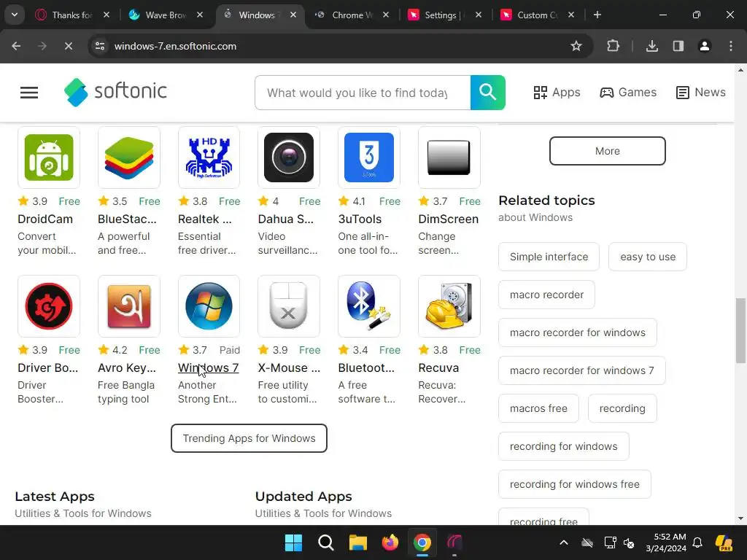747x560 pixels.
Task: Open the Recuva app icon
Action: pos(449,306)
